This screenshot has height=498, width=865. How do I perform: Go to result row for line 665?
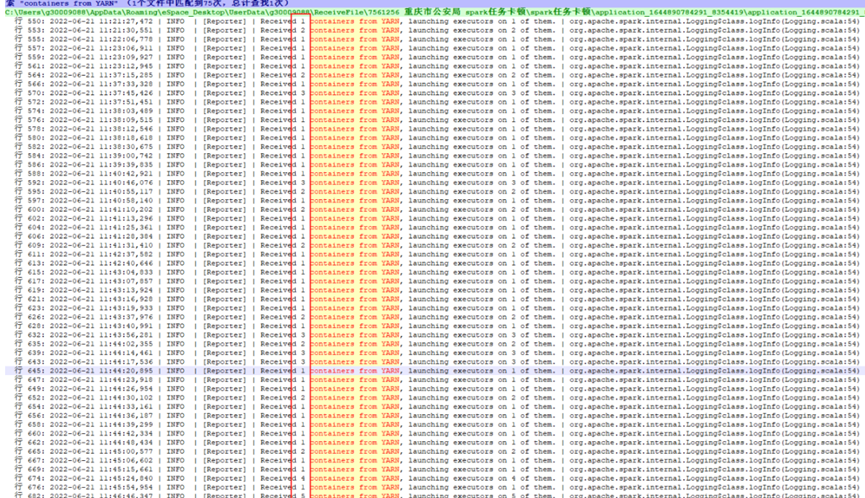pos(435,451)
